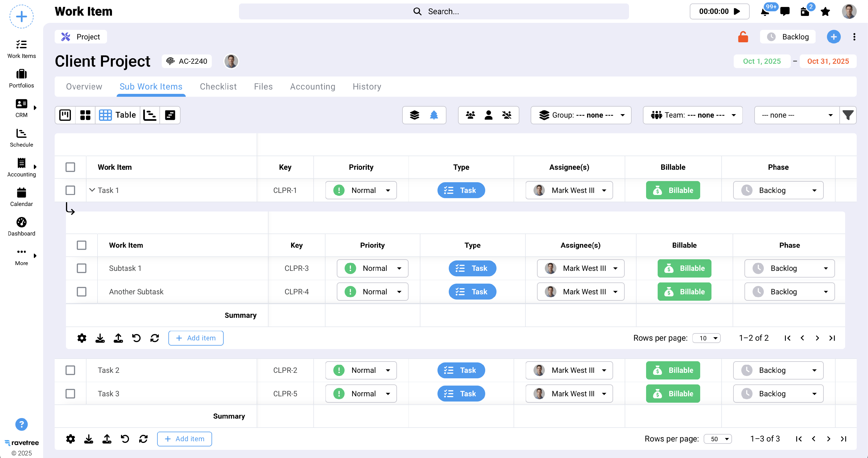
Task: Open the notifications bell icon
Action: pos(764,12)
